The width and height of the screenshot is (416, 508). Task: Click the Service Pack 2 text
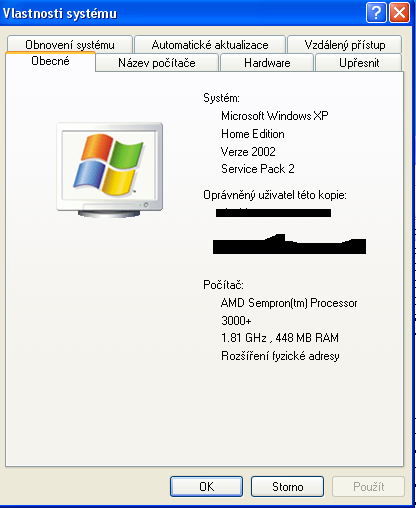click(x=258, y=169)
